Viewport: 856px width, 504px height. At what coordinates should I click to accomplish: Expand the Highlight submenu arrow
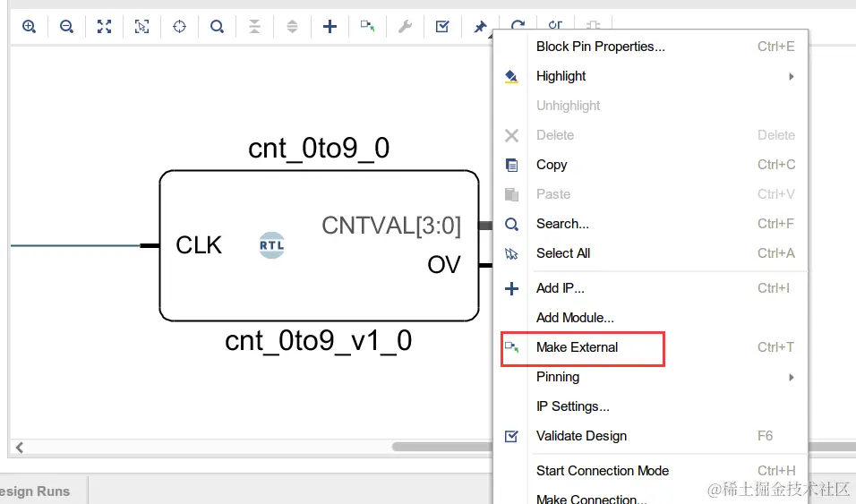[x=791, y=76]
